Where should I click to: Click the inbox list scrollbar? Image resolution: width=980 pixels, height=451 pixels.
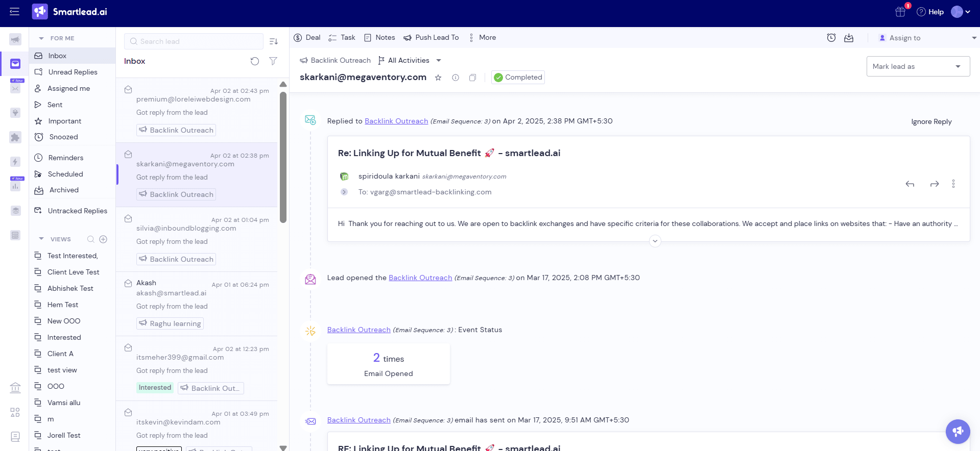(x=283, y=157)
